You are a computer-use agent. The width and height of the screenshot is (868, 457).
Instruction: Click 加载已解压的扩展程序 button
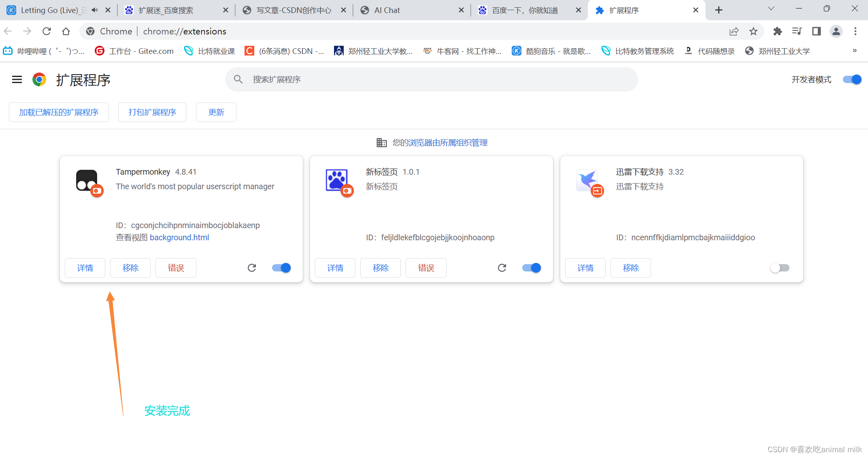coord(59,112)
